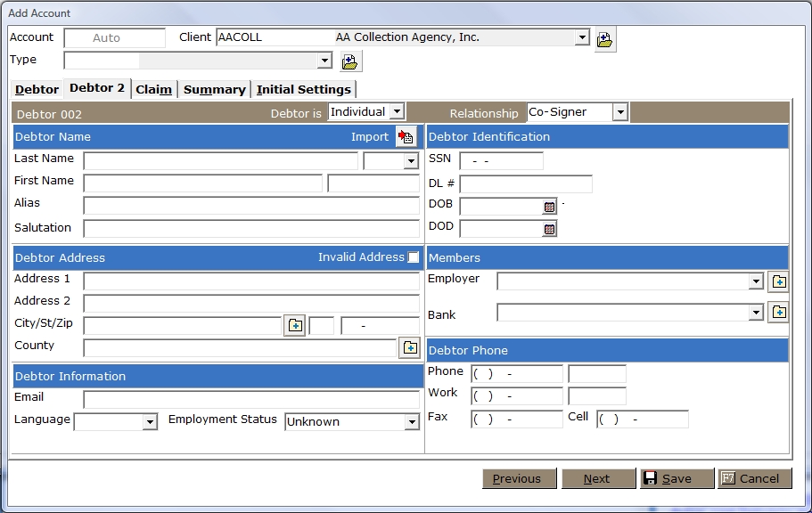Open client lookup icon beside AA Collection Agency
This screenshot has height=513, width=812.
pos(605,39)
